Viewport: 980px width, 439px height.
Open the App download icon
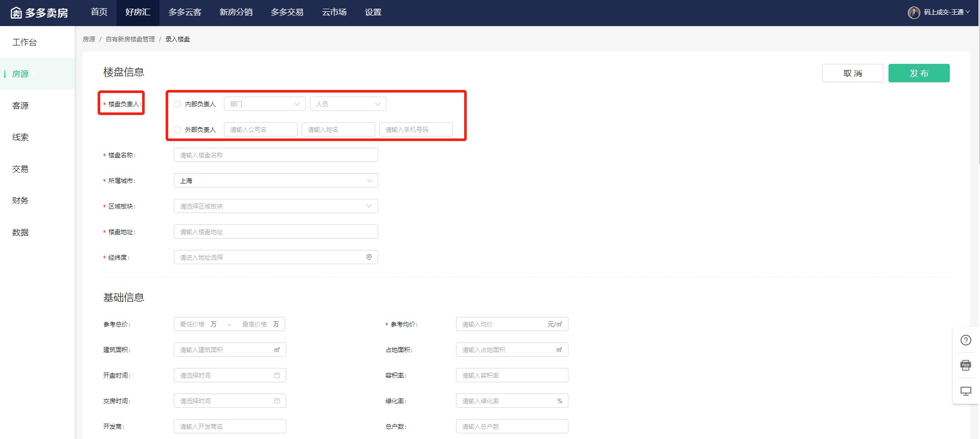pyautogui.click(x=966, y=365)
